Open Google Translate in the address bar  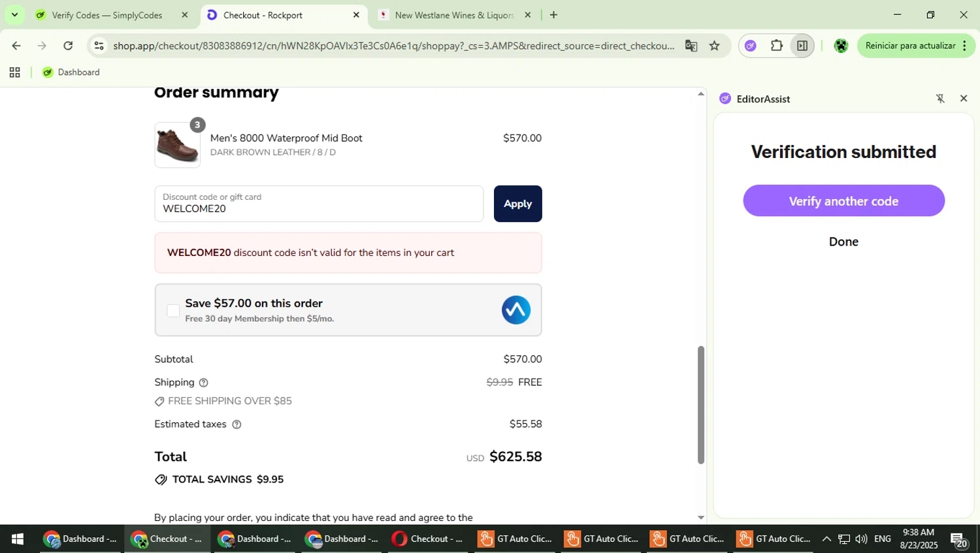(691, 45)
